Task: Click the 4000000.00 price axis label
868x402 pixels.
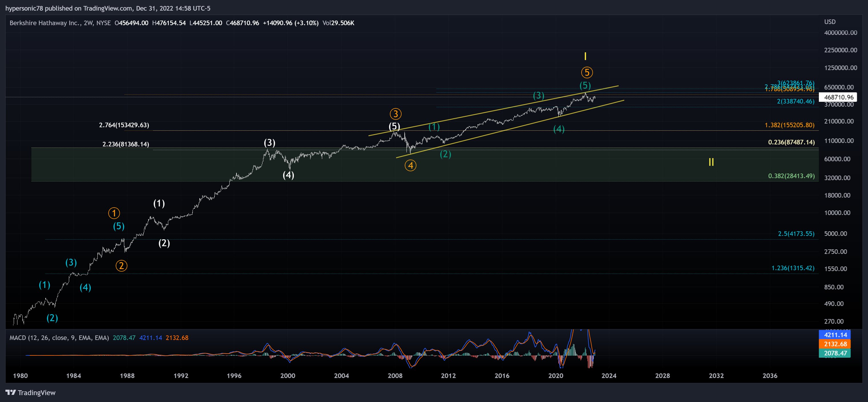Action: [x=840, y=33]
